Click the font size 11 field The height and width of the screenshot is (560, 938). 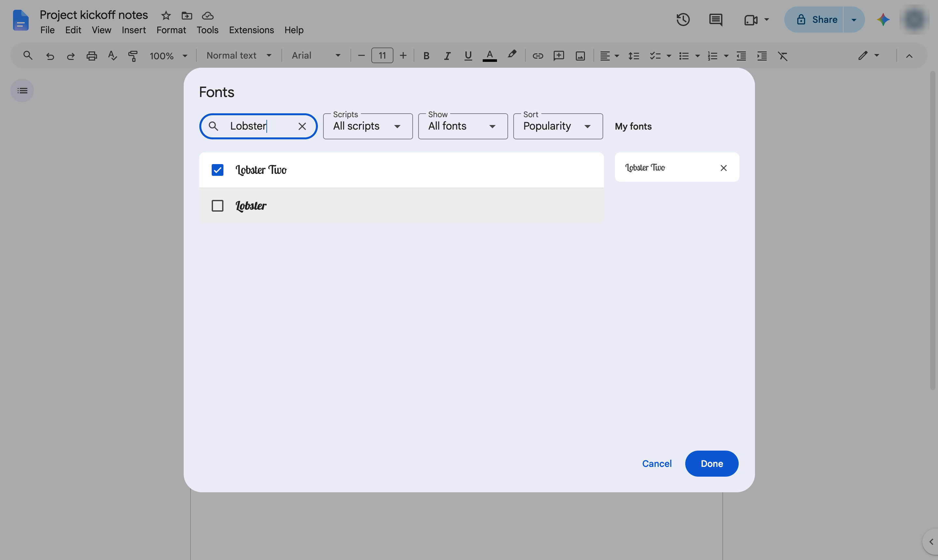point(382,55)
